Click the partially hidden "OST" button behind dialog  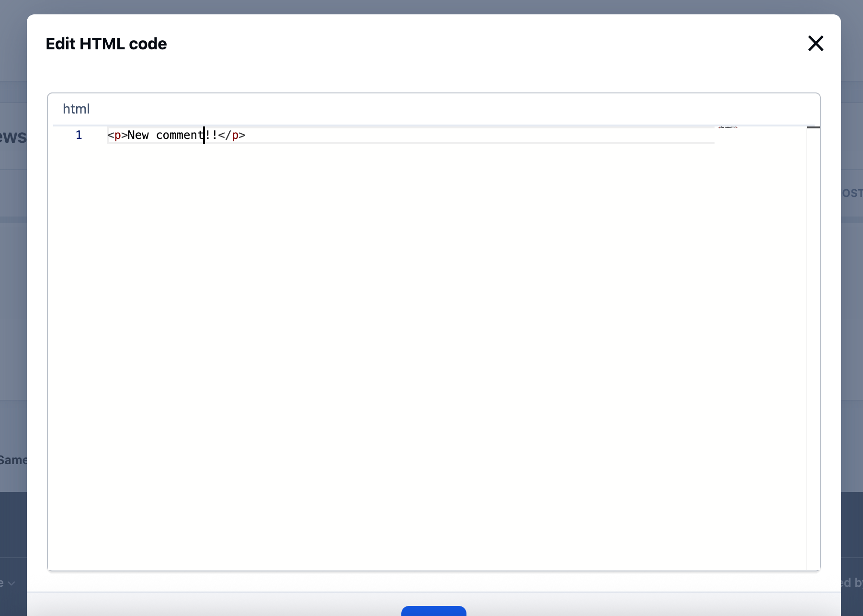coord(852,193)
